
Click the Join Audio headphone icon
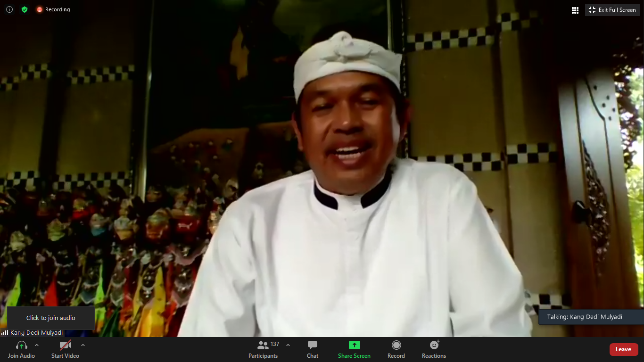point(21,346)
